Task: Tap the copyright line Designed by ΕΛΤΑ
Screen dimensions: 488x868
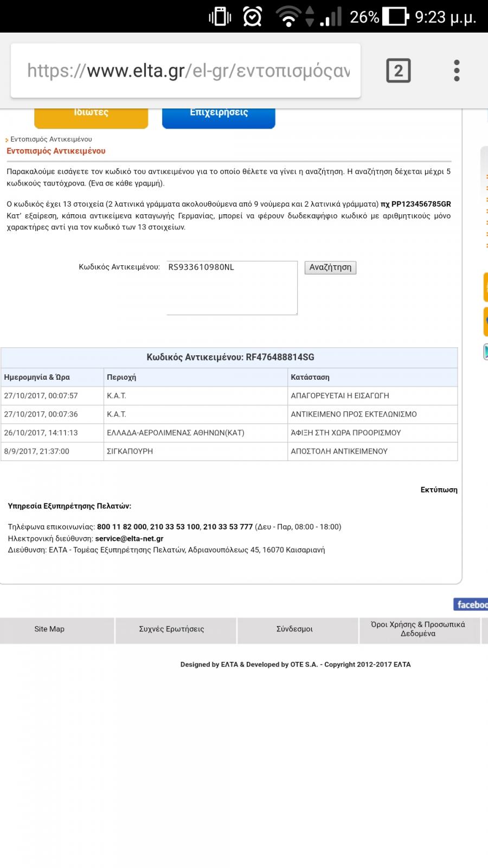Action: point(296,664)
